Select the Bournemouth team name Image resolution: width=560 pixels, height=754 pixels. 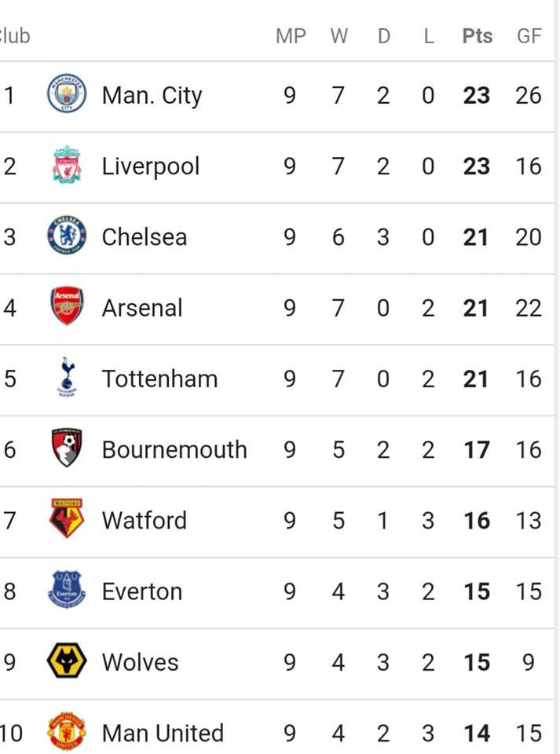(174, 450)
